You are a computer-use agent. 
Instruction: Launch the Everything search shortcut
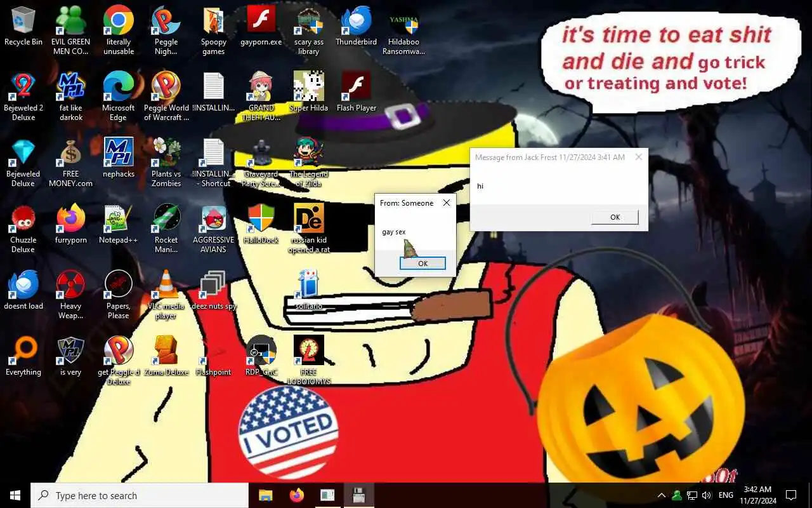pos(23,357)
